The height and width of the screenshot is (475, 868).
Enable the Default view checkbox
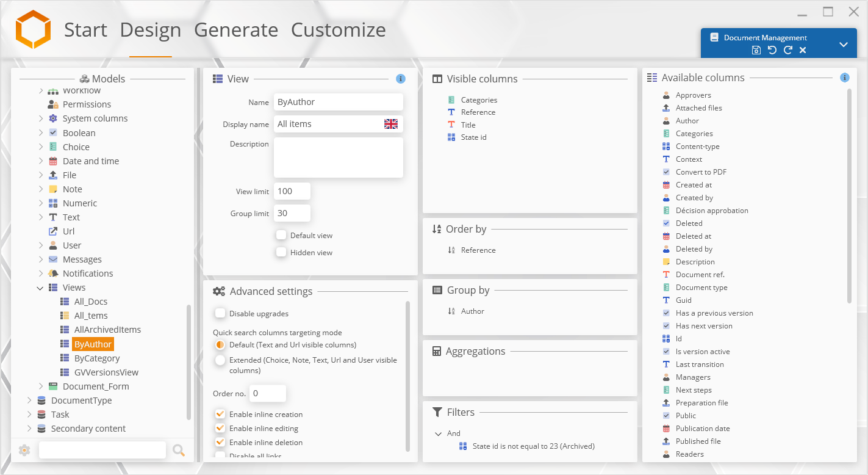281,235
